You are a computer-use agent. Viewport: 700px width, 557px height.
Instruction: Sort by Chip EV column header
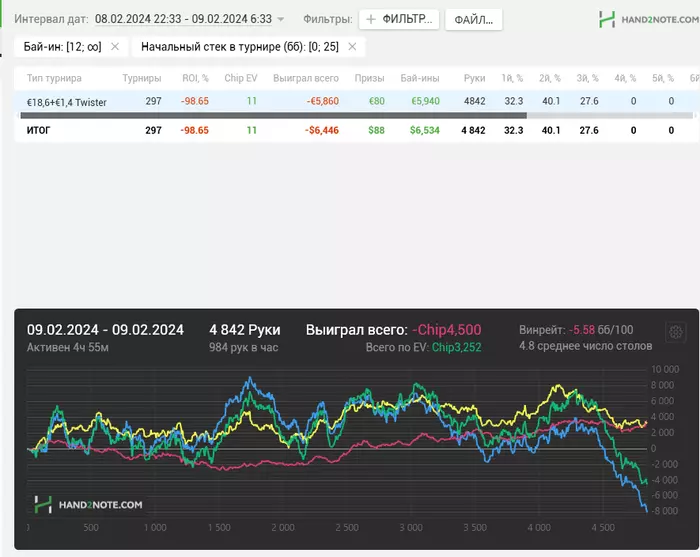tap(241, 78)
